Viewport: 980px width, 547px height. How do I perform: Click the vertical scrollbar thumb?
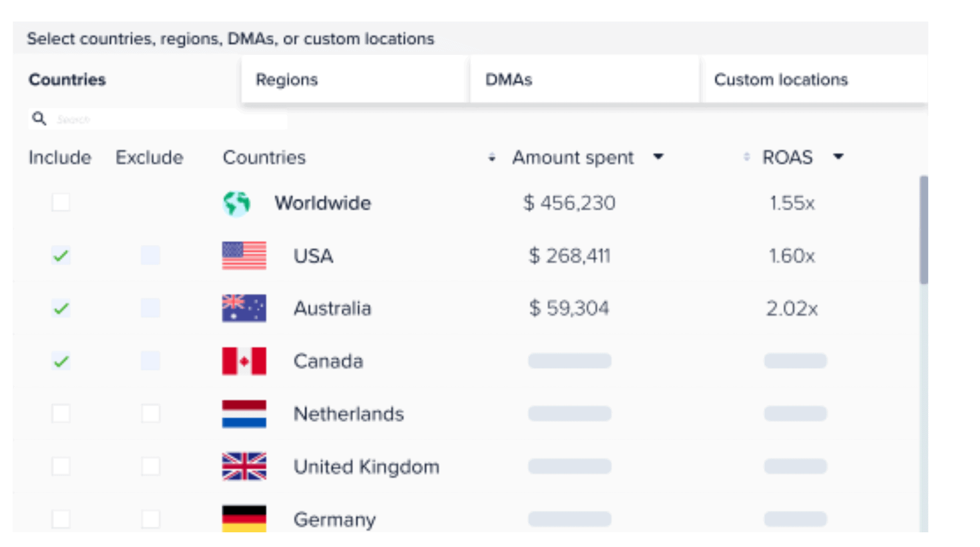click(923, 230)
